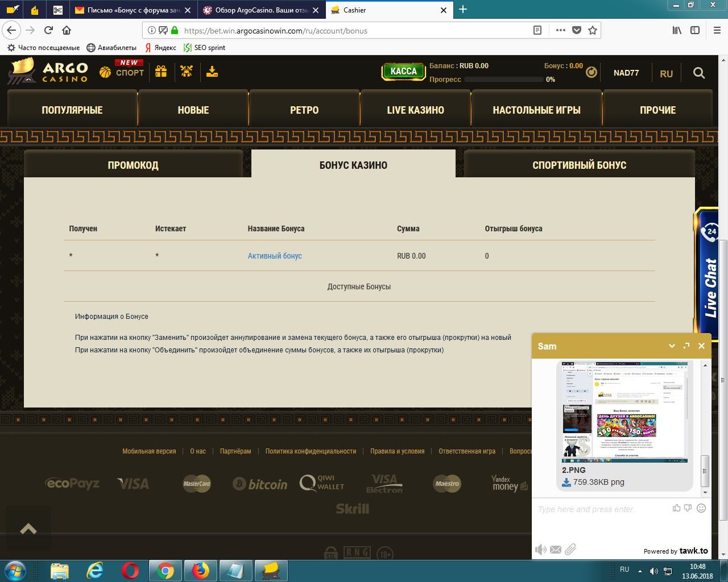The image size is (728, 582).
Task: Open the Новые games category
Action: [193, 110]
